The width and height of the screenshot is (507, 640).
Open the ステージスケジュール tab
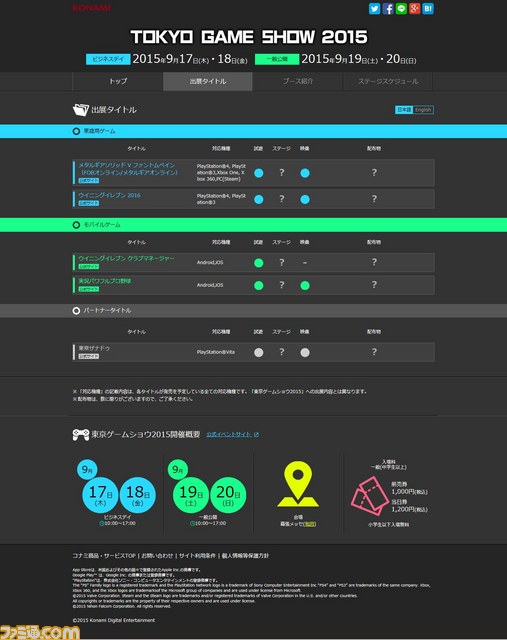point(388,81)
